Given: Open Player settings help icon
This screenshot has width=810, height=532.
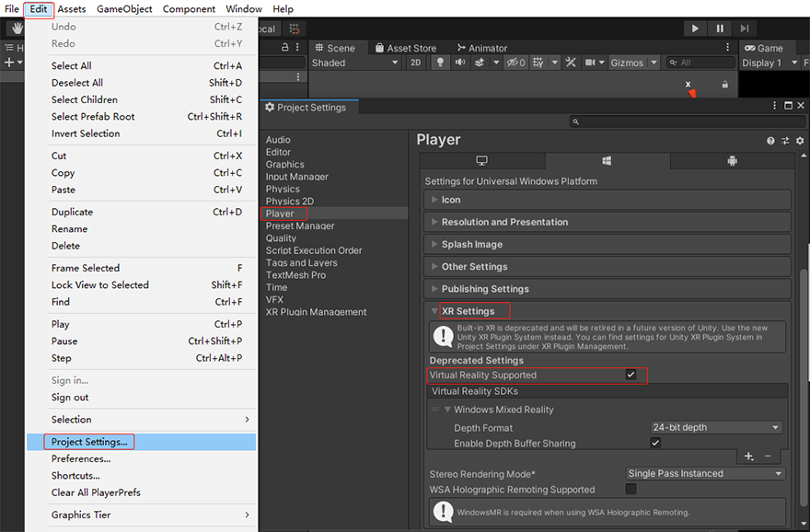Looking at the screenshot, I should point(770,141).
